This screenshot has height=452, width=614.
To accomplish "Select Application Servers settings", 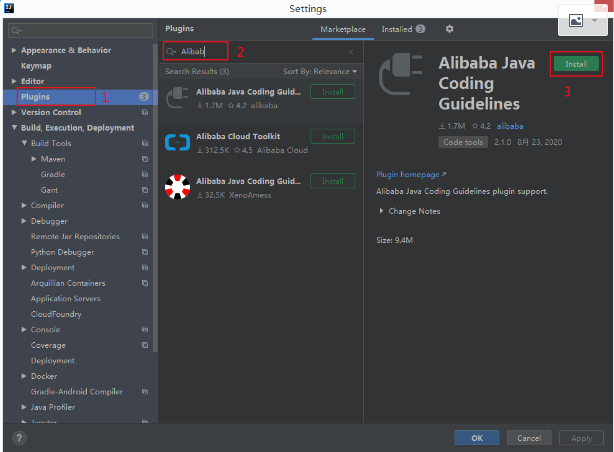I will 66,298.
